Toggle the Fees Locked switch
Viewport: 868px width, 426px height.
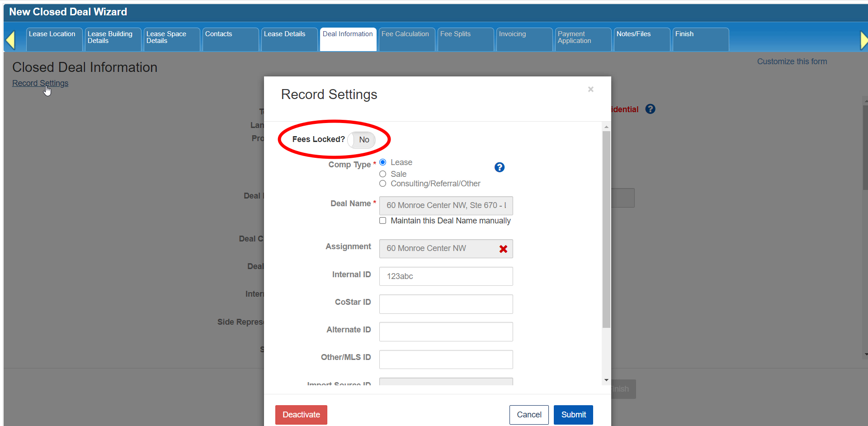tap(362, 140)
